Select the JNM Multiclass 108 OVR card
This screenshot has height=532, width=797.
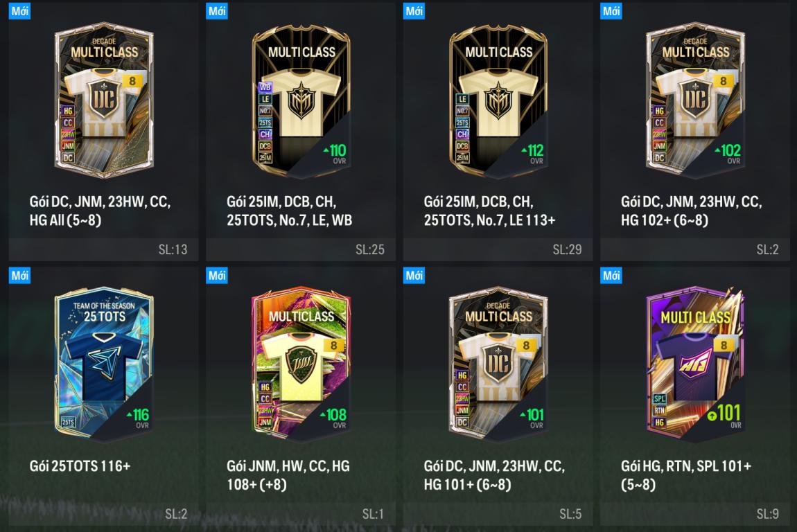tap(301, 364)
